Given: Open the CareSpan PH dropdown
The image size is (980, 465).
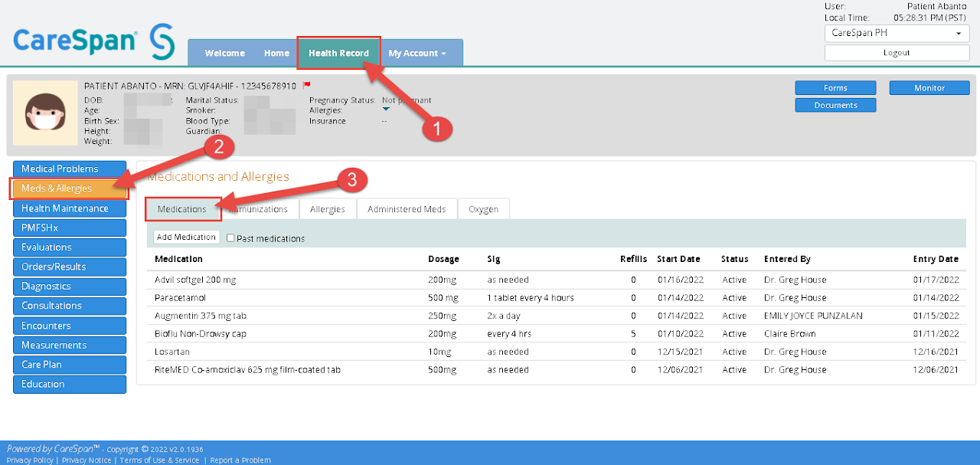Looking at the screenshot, I should coord(897,34).
